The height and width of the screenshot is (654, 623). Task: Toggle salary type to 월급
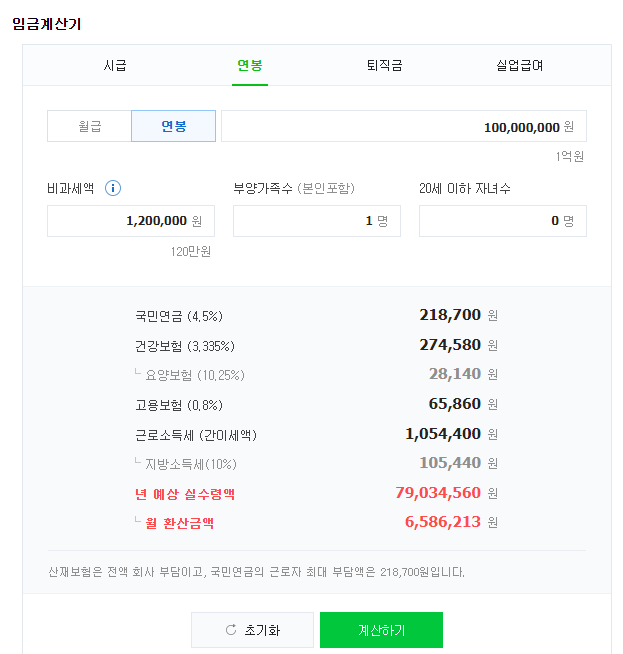click(x=90, y=126)
